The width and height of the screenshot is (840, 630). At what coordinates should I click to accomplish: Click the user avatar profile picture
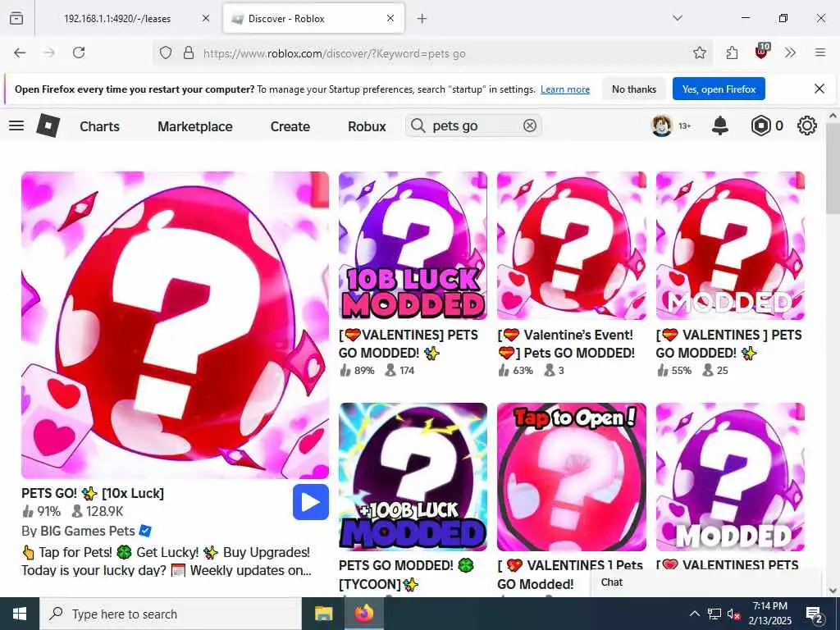(x=662, y=126)
